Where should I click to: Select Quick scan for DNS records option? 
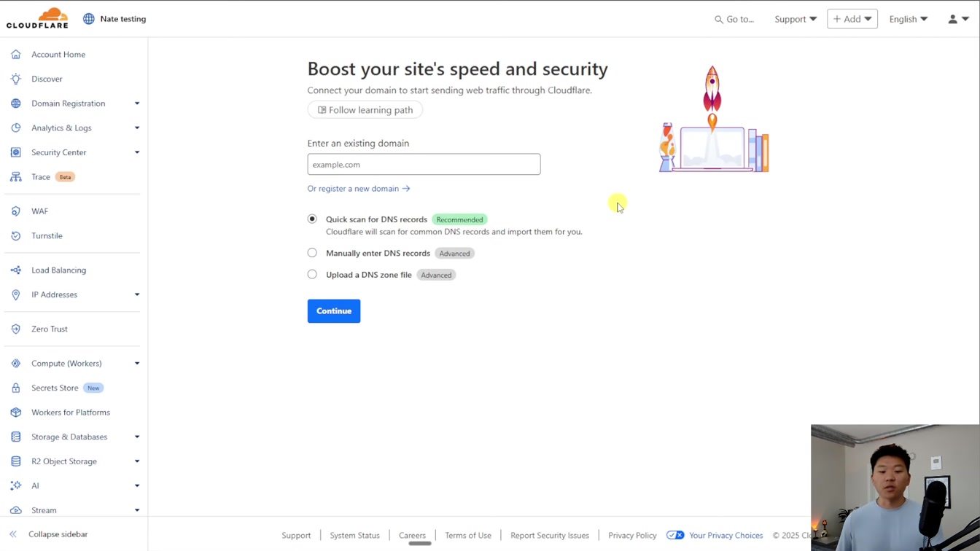click(312, 219)
